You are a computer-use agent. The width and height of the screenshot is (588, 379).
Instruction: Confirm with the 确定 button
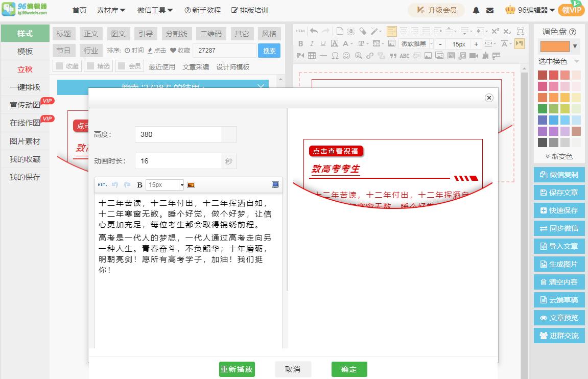pos(349,369)
